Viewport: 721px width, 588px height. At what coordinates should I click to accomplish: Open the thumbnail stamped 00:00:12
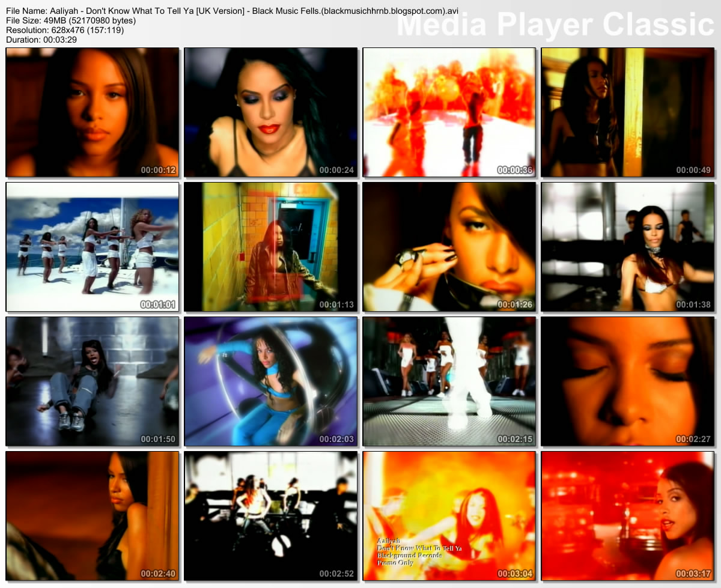(x=93, y=112)
